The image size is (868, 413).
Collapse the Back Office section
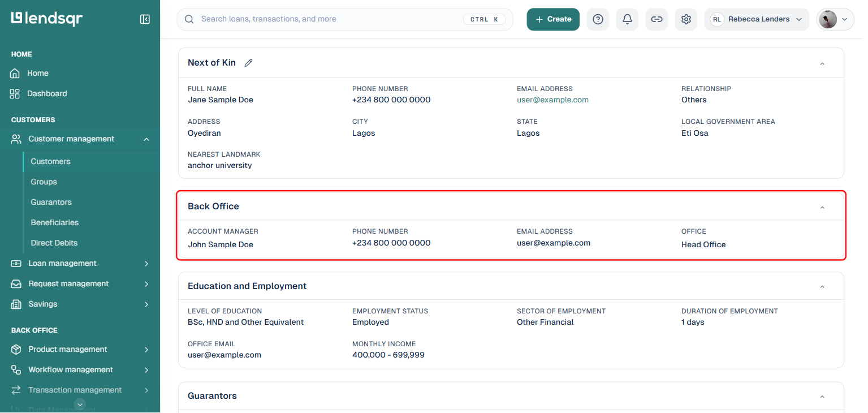coord(822,207)
